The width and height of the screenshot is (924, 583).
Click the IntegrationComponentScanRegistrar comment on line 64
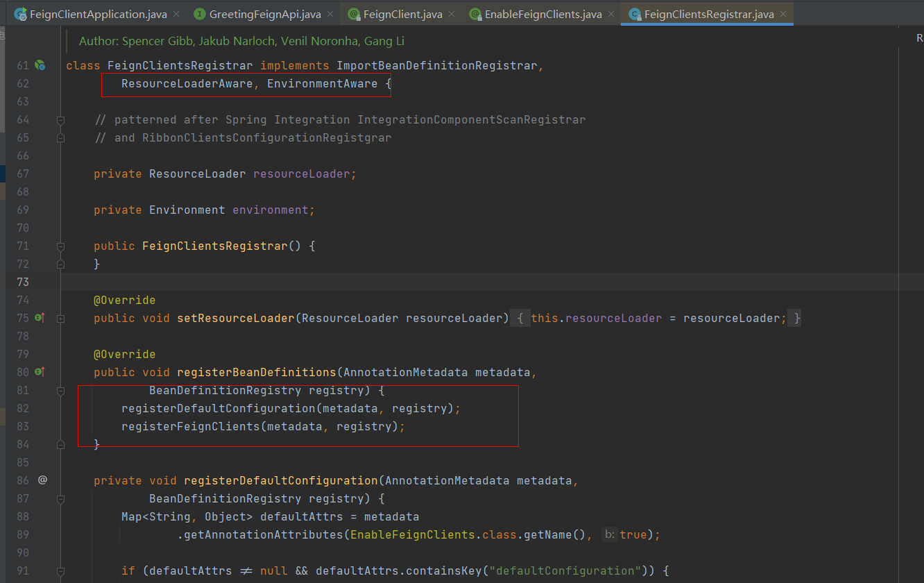click(x=472, y=119)
